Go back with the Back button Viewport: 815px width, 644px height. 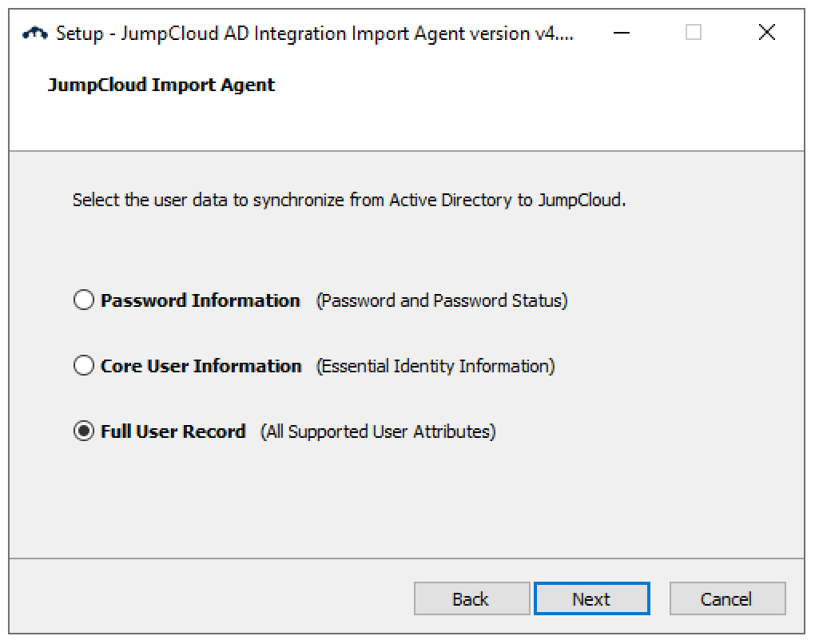(x=471, y=598)
